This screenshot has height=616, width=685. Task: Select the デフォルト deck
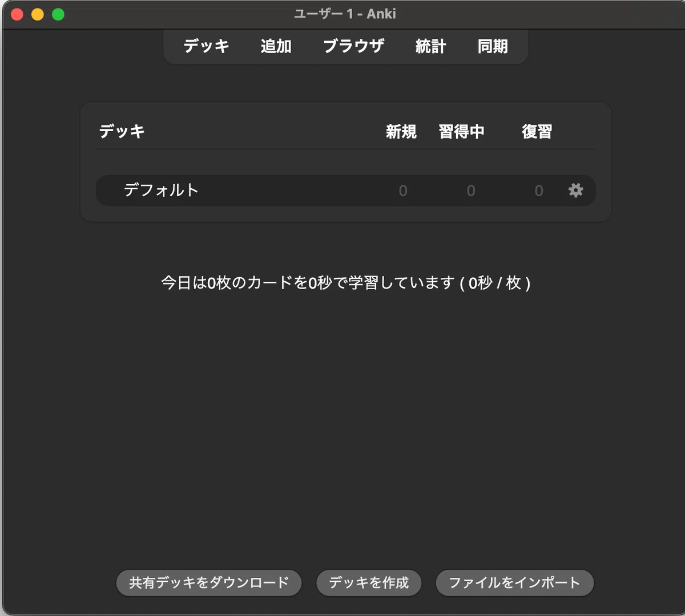(161, 190)
